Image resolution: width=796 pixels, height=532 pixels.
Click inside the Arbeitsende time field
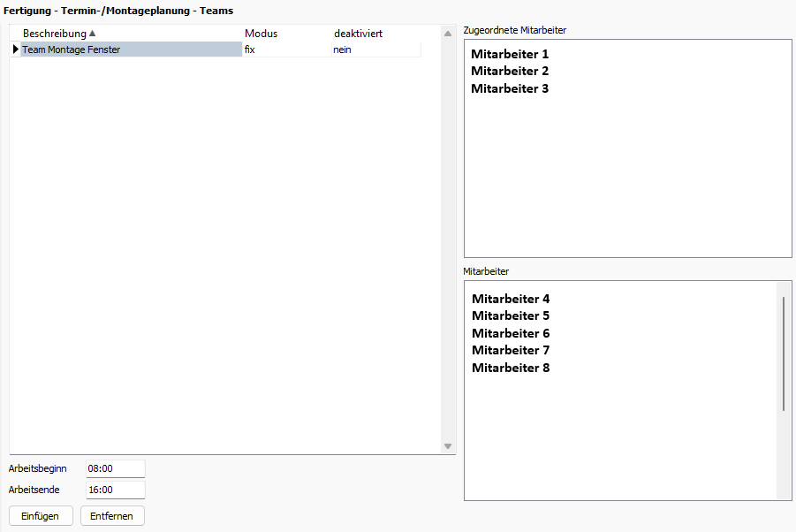[115, 490]
